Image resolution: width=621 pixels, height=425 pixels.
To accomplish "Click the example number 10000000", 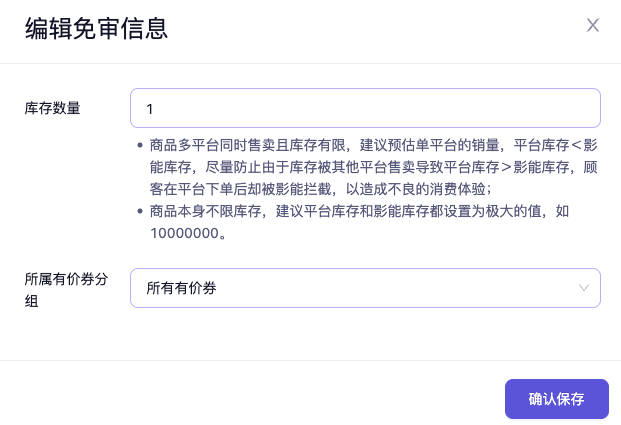I will [x=187, y=233].
